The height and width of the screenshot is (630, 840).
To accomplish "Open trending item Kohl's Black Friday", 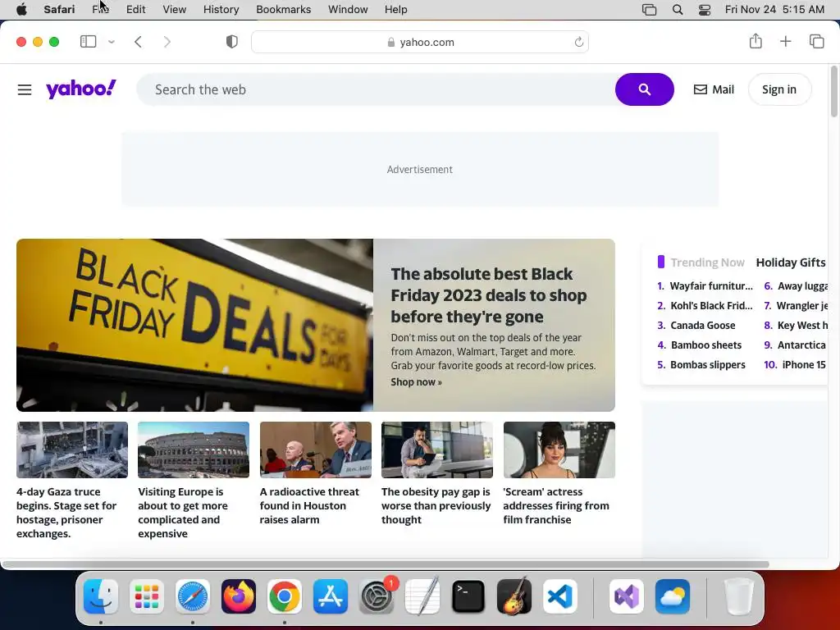I will 711,306.
